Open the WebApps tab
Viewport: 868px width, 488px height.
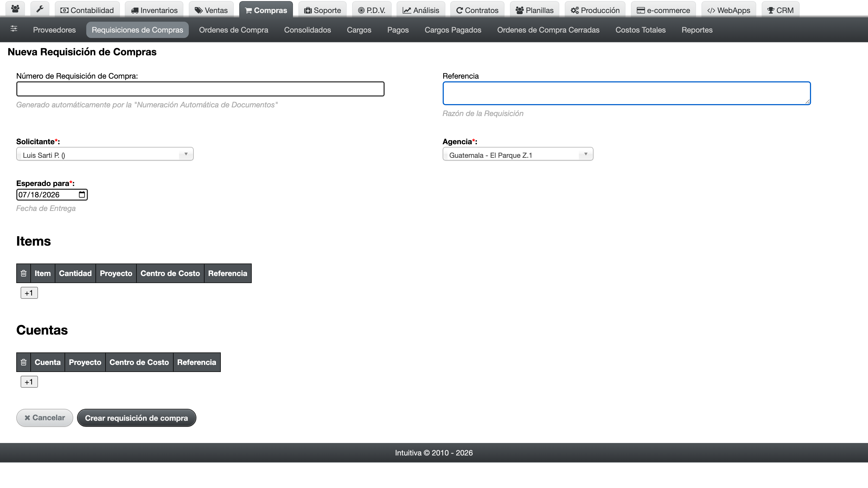pos(729,10)
